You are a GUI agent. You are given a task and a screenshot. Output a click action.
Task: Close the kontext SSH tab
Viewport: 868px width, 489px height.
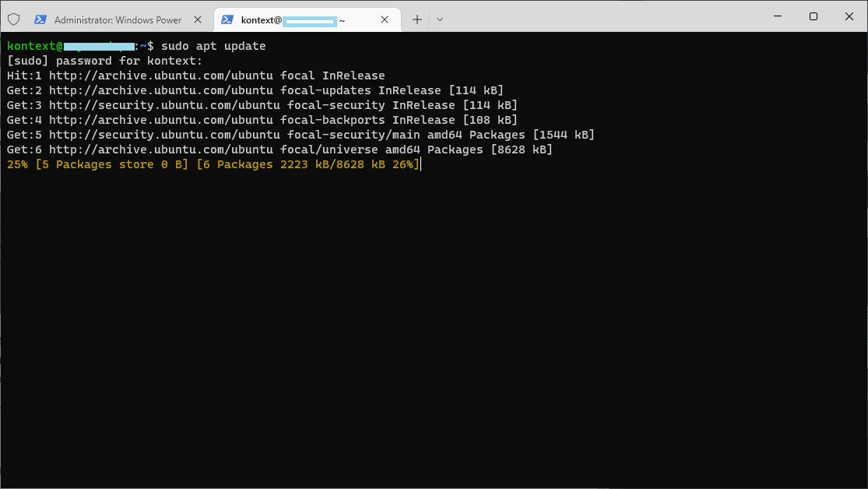[384, 19]
